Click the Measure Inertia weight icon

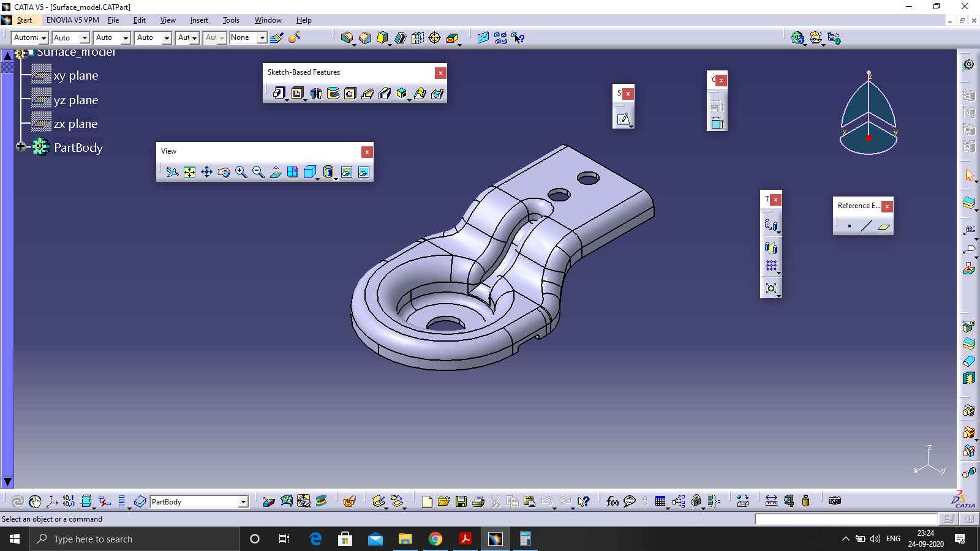(806, 501)
